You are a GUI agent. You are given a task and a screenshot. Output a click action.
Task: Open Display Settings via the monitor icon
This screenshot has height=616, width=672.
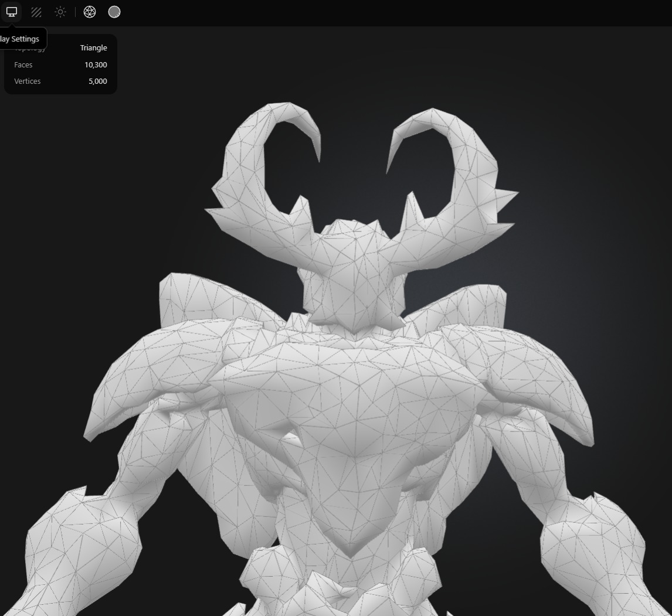tap(12, 12)
